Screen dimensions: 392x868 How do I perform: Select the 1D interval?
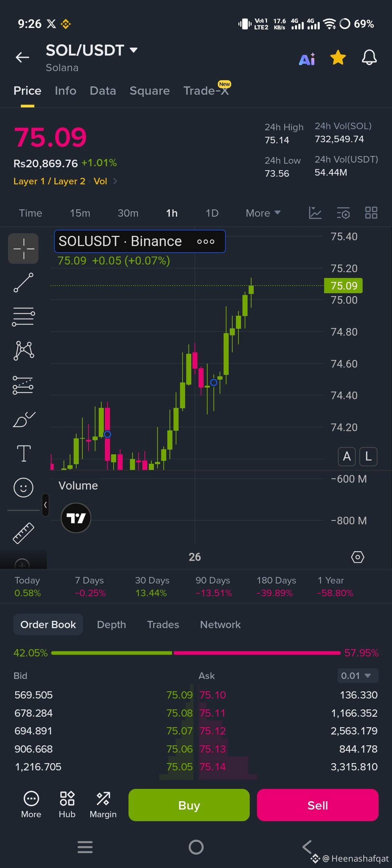pyautogui.click(x=212, y=213)
